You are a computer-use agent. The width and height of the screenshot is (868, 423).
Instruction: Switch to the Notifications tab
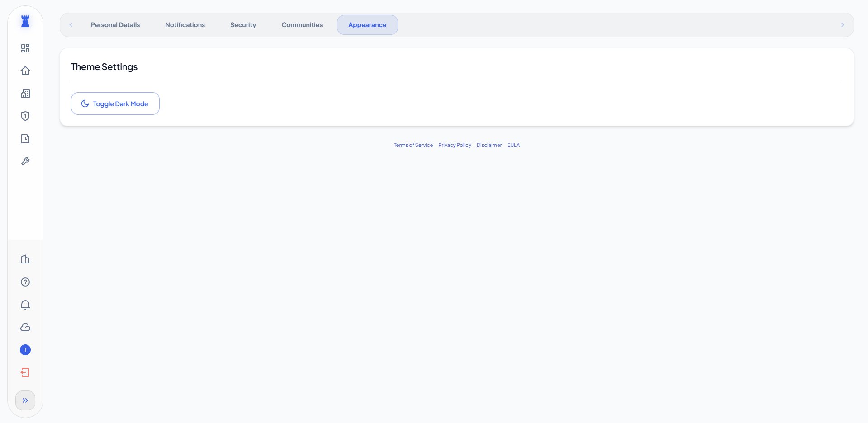[x=185, y=25]
